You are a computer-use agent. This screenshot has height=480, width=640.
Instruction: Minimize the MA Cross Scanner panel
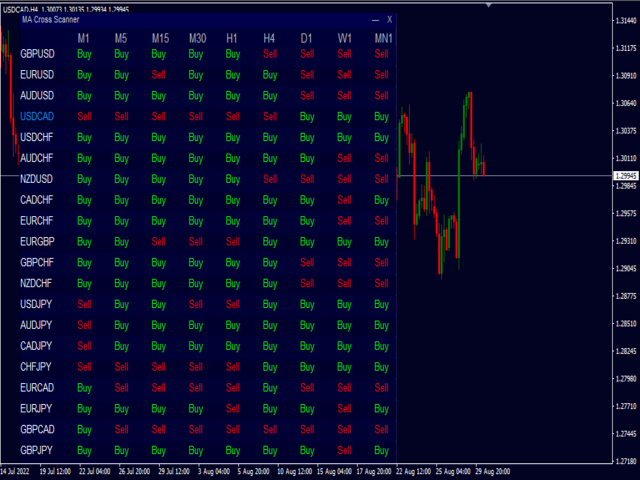click(x=375, y=20)
